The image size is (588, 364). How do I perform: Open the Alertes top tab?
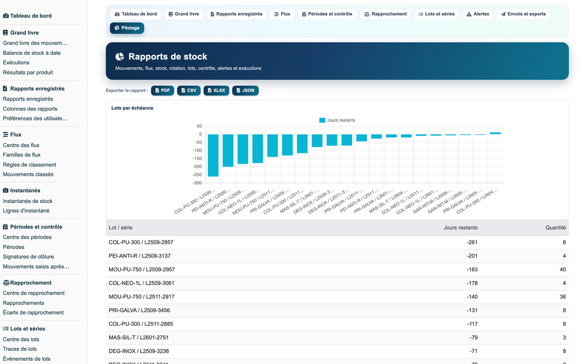pyautogui.click(x=478, y=14)
